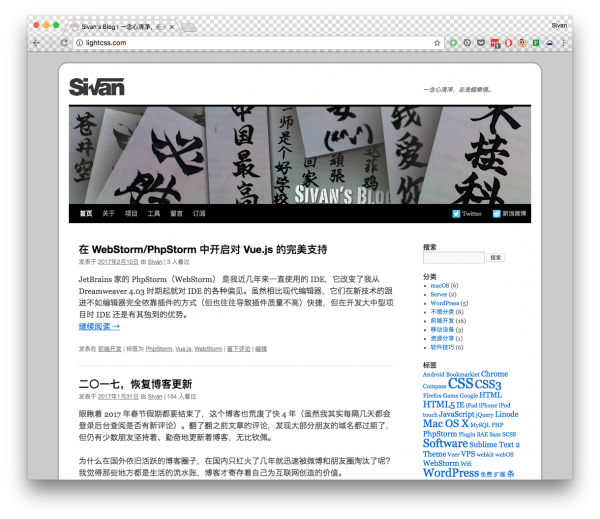Close the Sivan's Blog browser tab

[175, 25]
